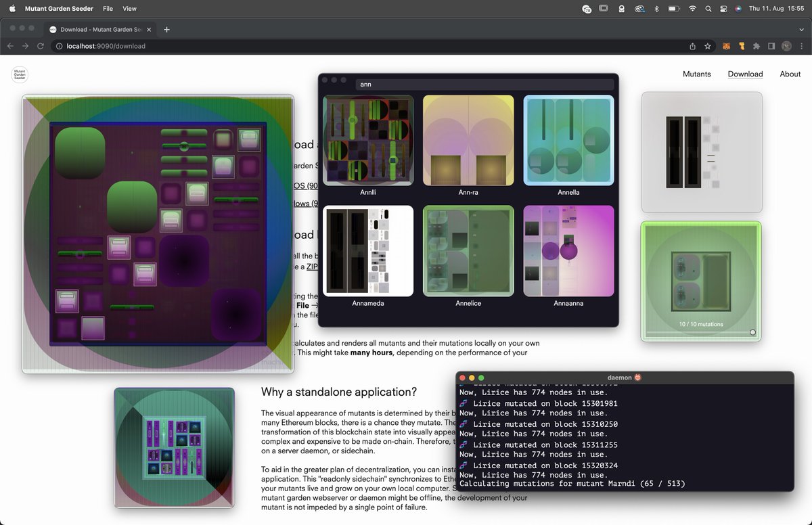The height and width of the screenshot is (525, 812).
Task: Go to the Mutants page
Action: click(696, 74)
